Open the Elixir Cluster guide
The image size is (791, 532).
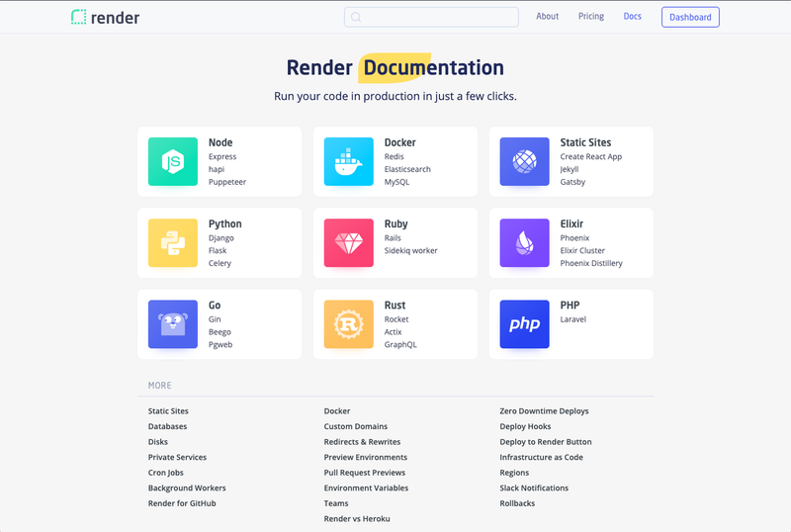(582, 251)
